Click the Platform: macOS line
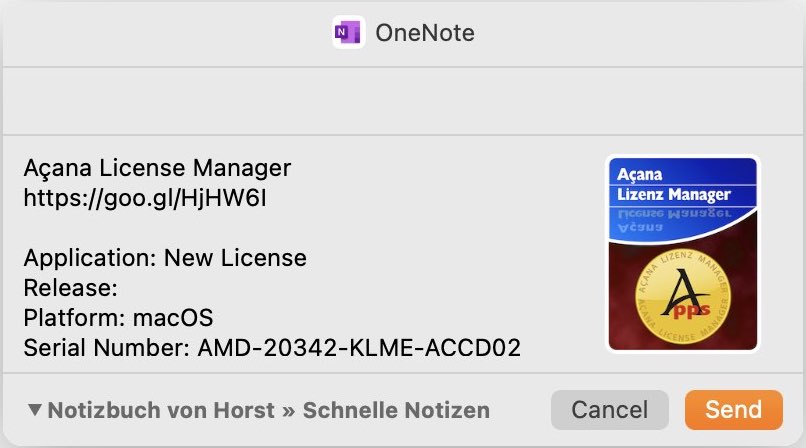This screenshot has height=448, width=806. 118,318
